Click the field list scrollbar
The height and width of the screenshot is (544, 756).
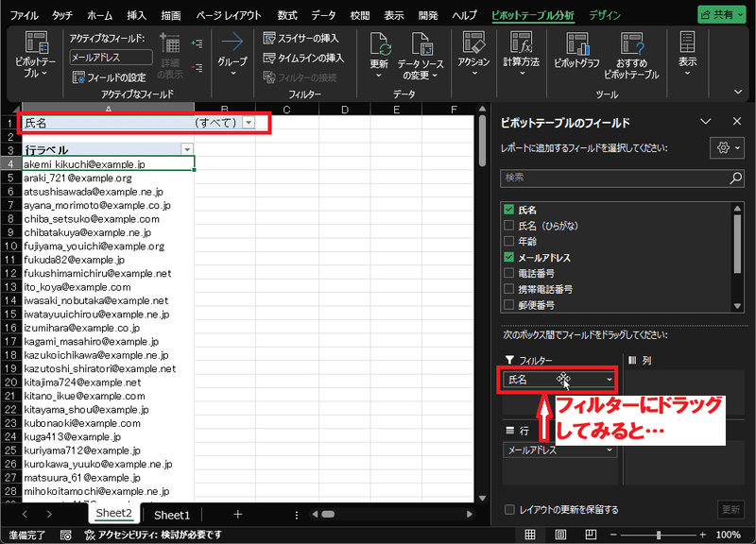(x=737, y=245)
